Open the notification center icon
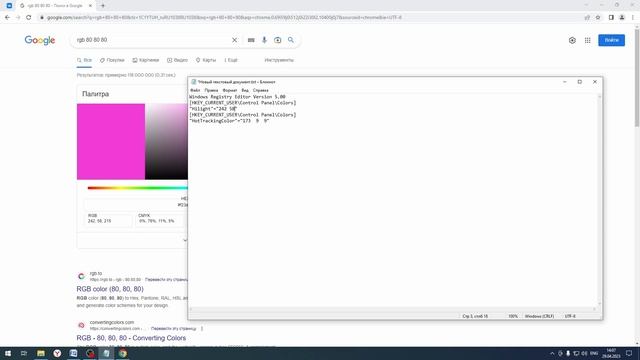This screenshot has height=360, width=640. tap(629, 353)
